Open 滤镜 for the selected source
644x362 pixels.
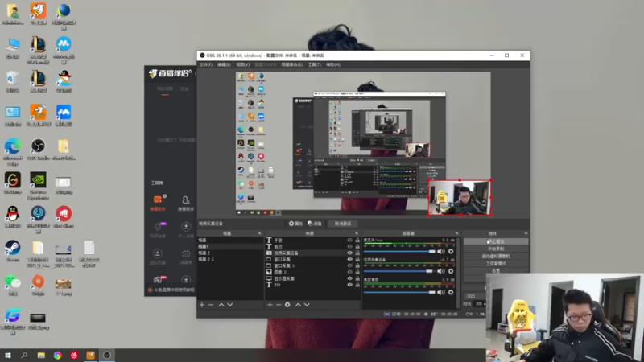pyautogui.click(x=315, y=224)
